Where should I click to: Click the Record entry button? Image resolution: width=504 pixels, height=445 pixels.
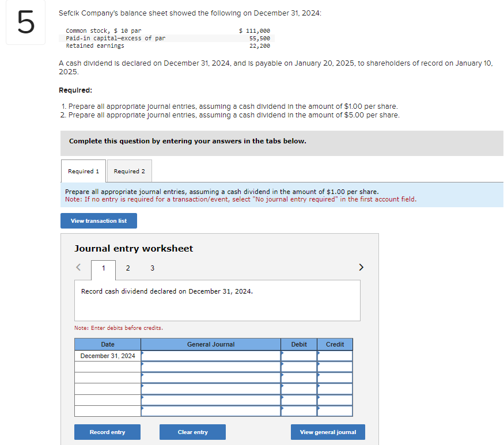coord(107,432)
